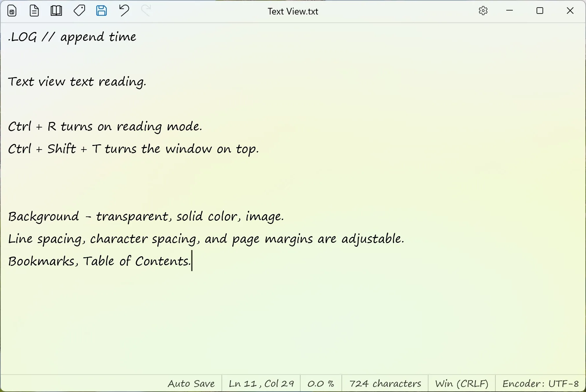Click the line 'Text view text reading.'
Viewport: 586px width, 392px height.
pos(77,82)
